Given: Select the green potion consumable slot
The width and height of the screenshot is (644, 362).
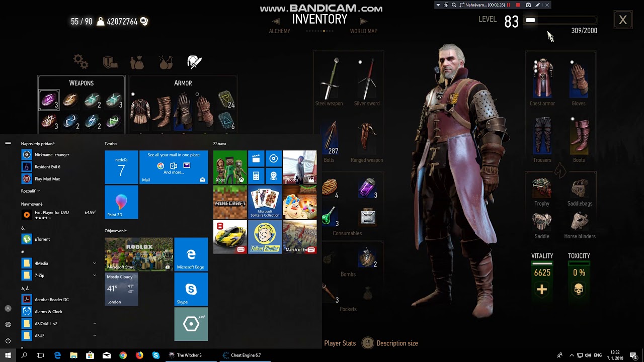Looking at the screenshot, I should [x=330, y=217].
